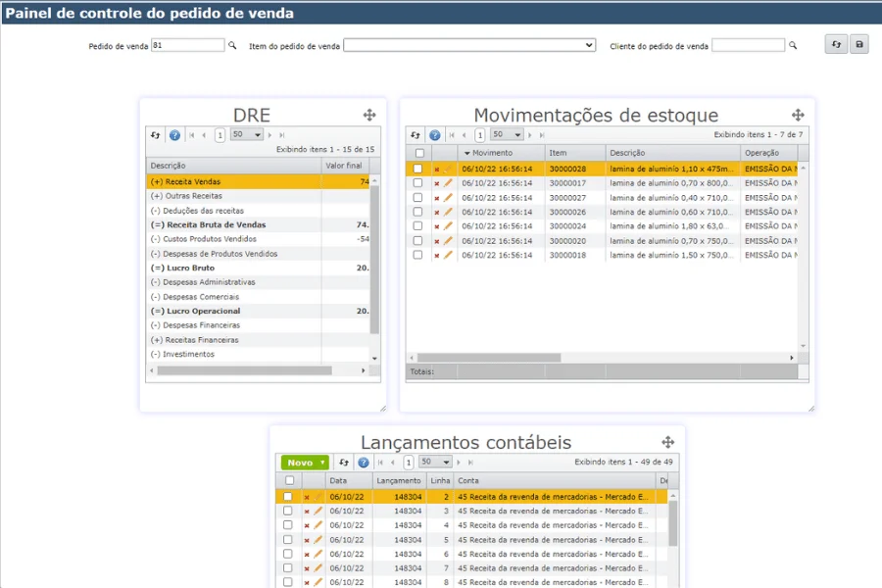Viewport: 882px width, 588px height.
Task: Sort stock movements by Item column
Action: (x=575, y=153)
